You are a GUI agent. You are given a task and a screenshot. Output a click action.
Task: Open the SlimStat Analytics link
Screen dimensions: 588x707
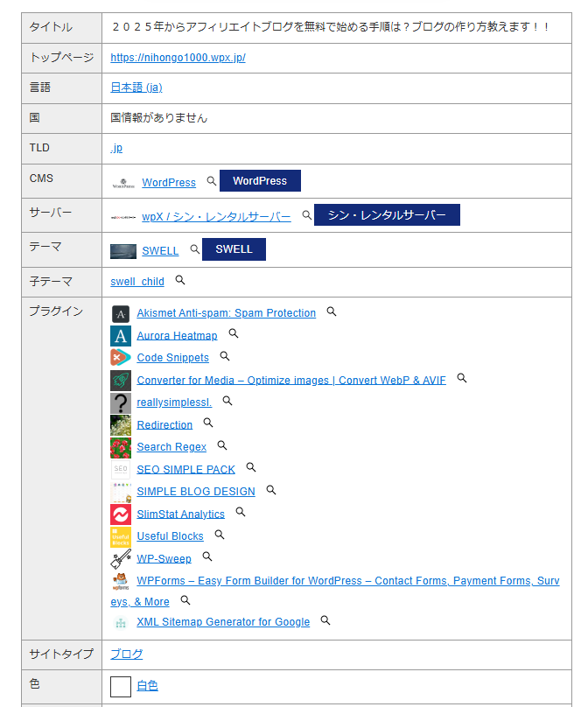181,514
